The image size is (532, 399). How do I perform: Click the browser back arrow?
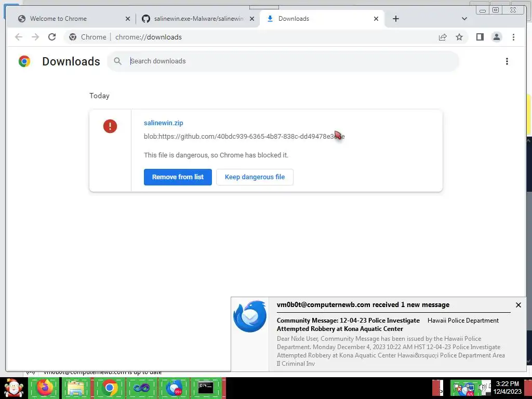pos(19,37)
